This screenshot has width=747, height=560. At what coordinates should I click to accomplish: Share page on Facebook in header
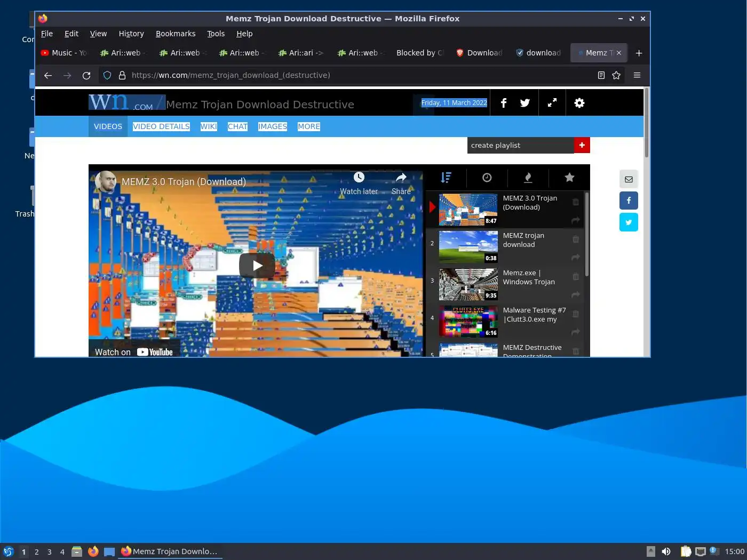click(x=503, y=103)
